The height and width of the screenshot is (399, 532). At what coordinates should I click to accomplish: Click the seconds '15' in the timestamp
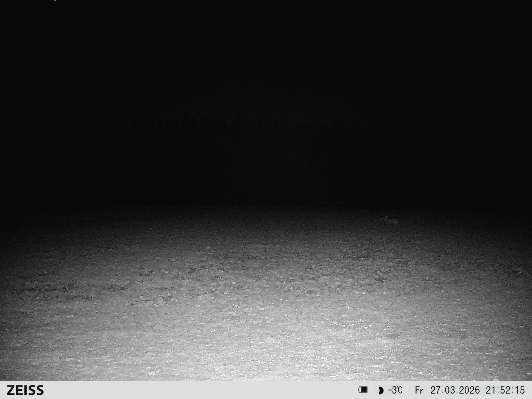(x=520, y=390)
